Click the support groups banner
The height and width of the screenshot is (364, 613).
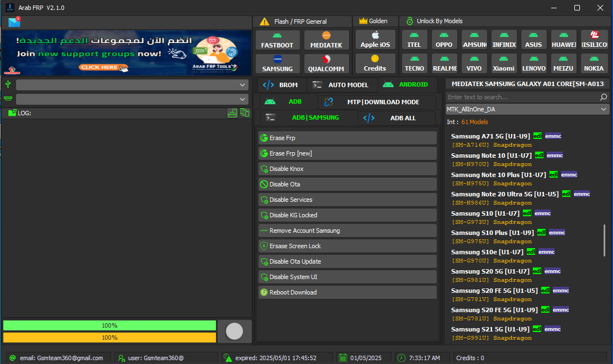(x=126, y=53)
